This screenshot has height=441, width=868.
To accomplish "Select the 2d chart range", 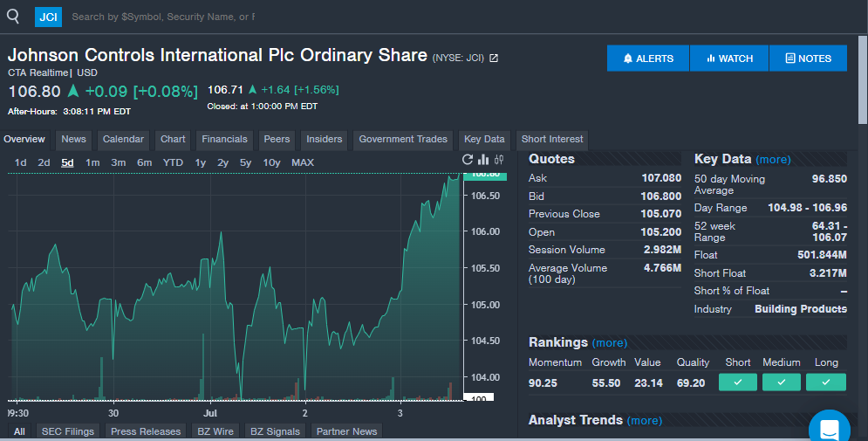I will (44, 163).
